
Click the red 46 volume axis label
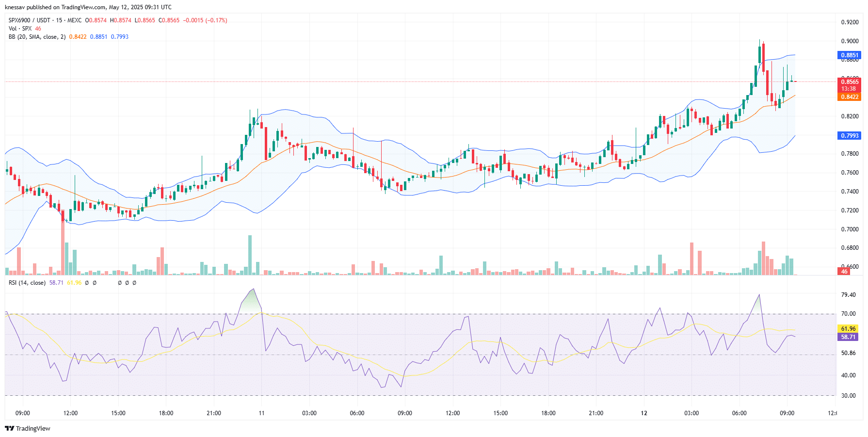tap(844, 272)
